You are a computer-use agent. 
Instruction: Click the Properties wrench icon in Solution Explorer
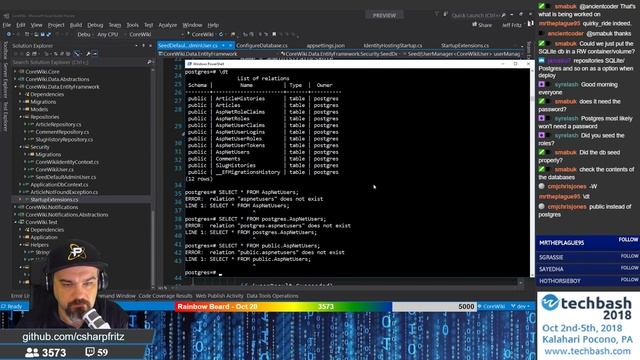(88, 53)
